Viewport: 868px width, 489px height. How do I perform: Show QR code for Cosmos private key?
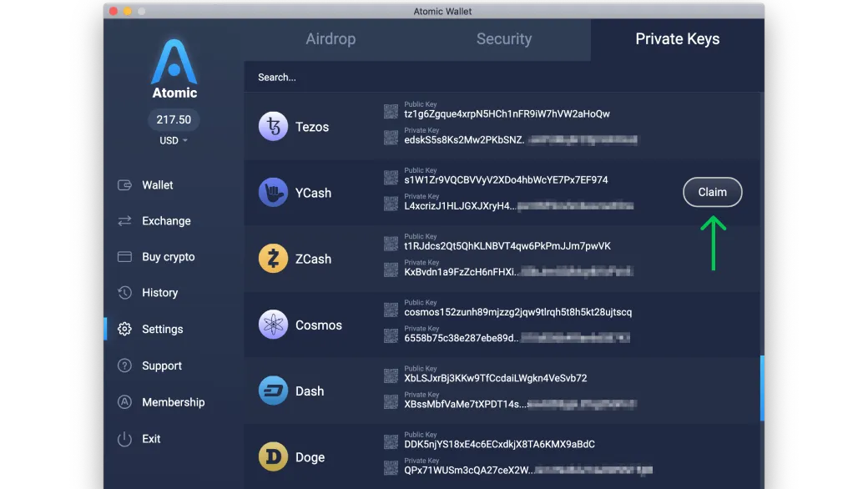coord(391,335)
